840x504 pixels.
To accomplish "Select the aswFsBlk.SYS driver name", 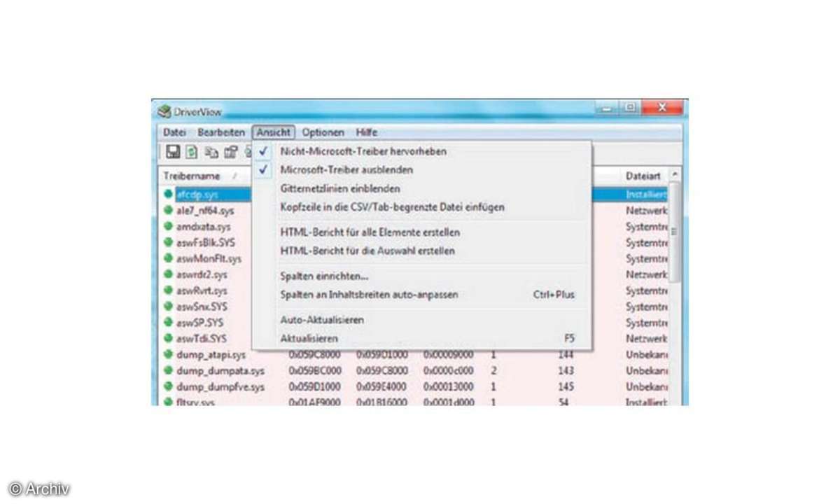I will [x=205, y=242].
